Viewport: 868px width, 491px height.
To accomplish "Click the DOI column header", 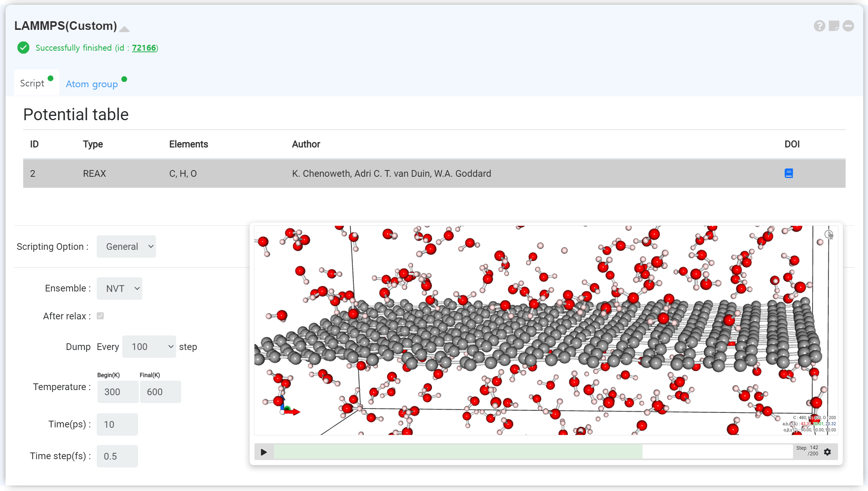I will coord(792,144).
